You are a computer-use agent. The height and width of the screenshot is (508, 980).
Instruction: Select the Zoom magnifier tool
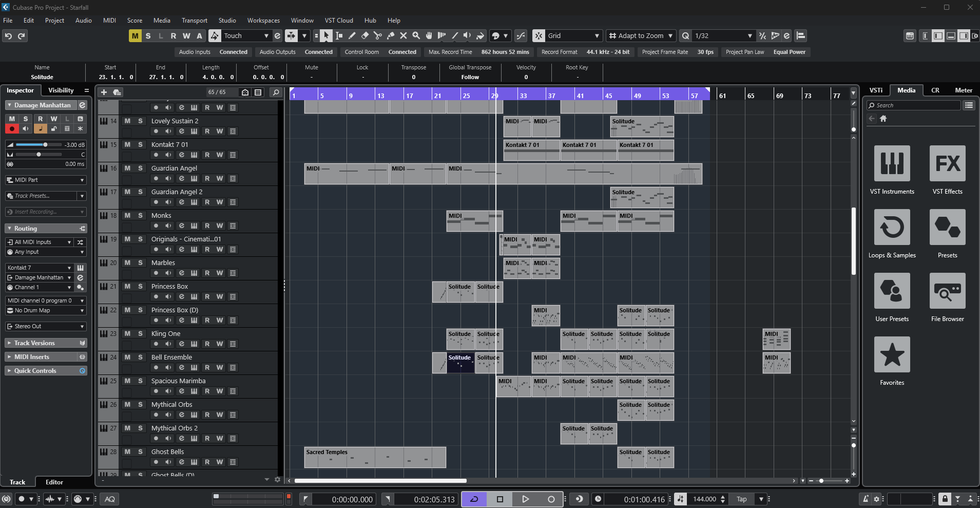416,36
